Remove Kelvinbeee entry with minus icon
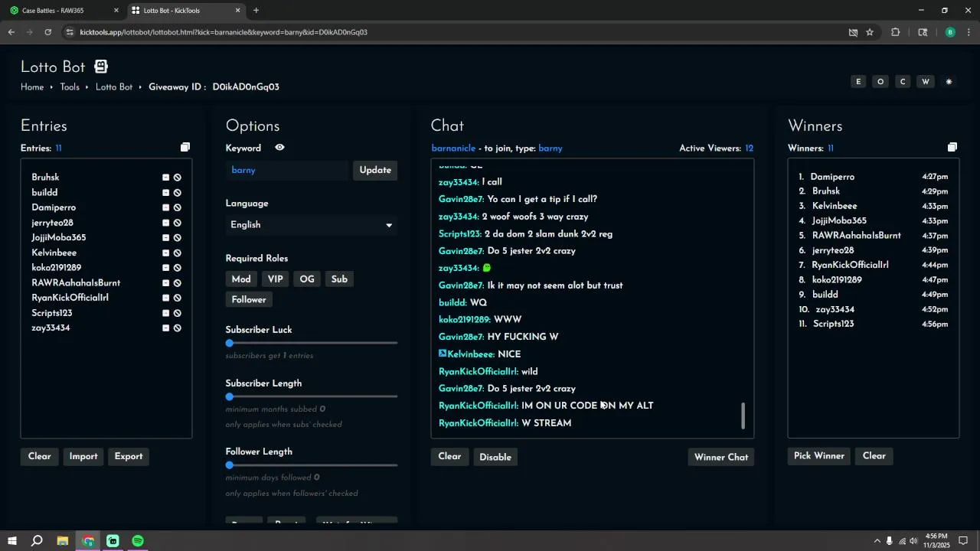 (165, 253)
